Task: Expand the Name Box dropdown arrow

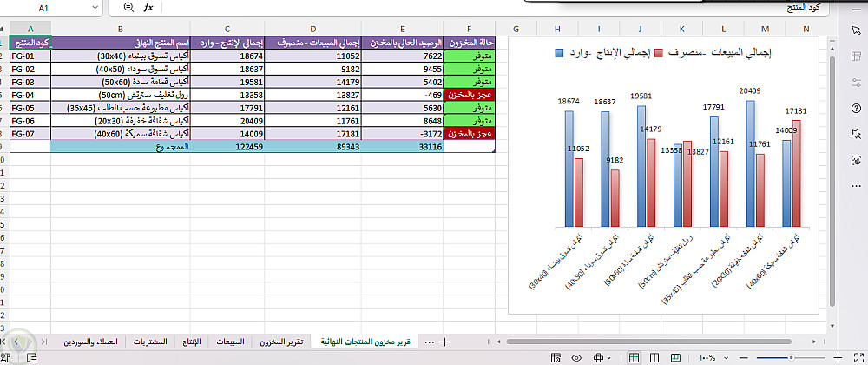Action: [95, 8]
